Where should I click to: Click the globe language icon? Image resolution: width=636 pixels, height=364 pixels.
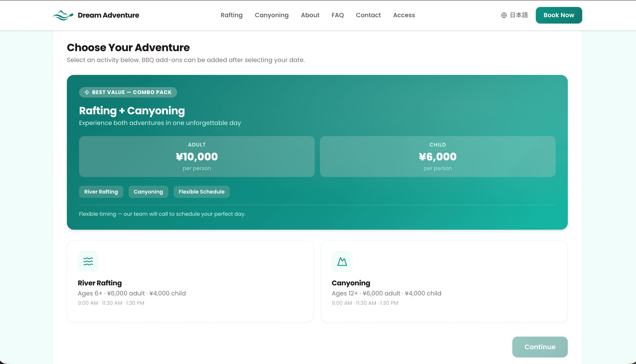[504, 15]
